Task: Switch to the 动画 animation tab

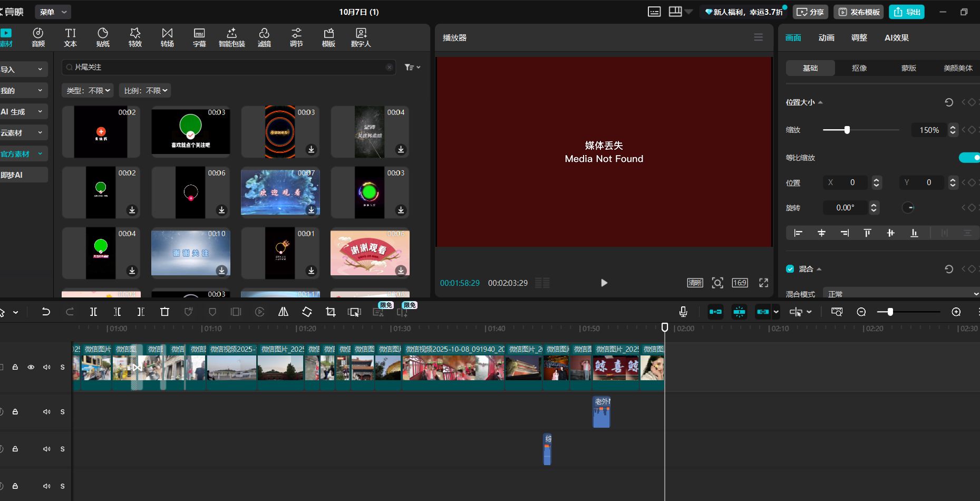Action: (x=826, y=38)
